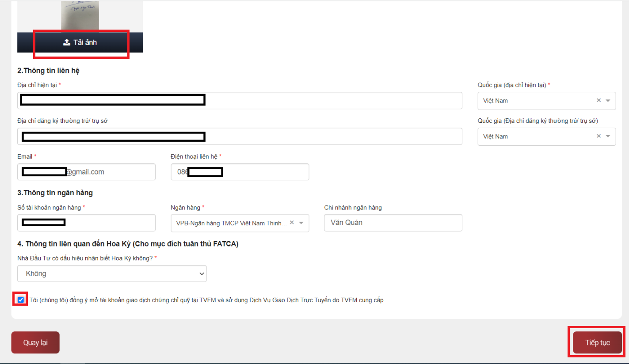629x364 pixels.
Task: Open the FATCA US indicator dropdown
Action: tap(112, 273)
